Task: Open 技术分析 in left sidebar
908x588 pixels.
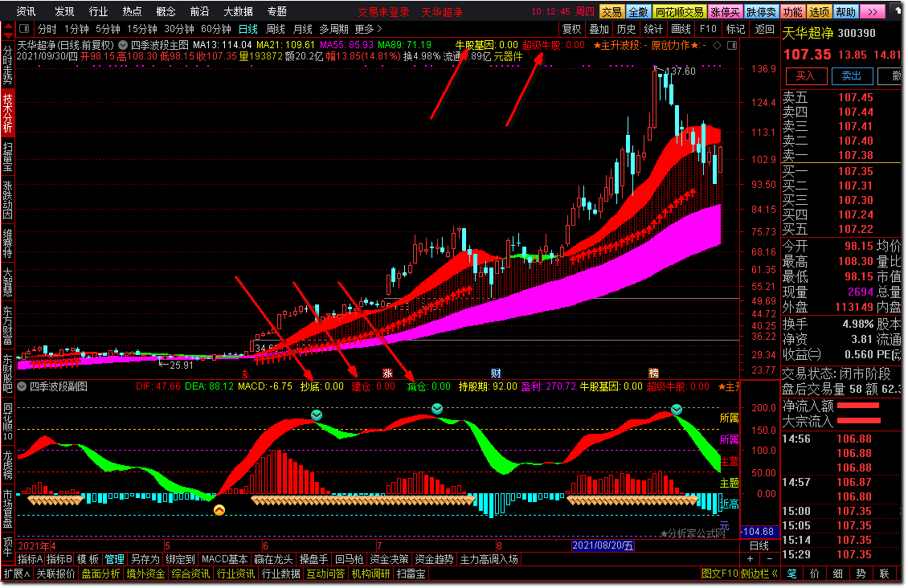Action: pyautogui.click(x=7, y=112)
